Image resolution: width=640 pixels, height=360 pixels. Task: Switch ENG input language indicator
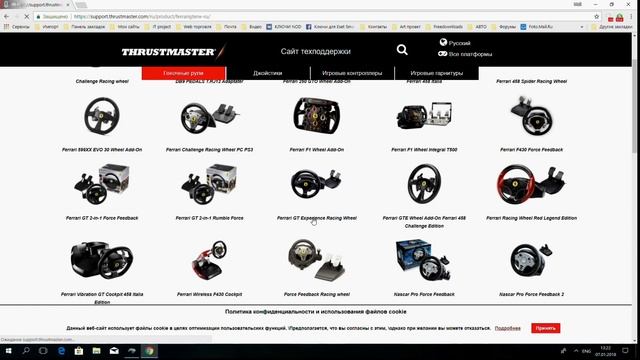tap(587, 351)
